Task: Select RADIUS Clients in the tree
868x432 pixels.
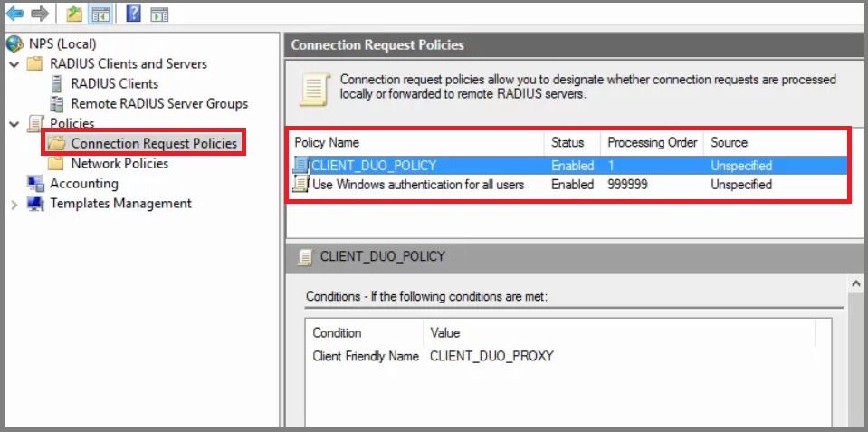Action: (114, 83)
